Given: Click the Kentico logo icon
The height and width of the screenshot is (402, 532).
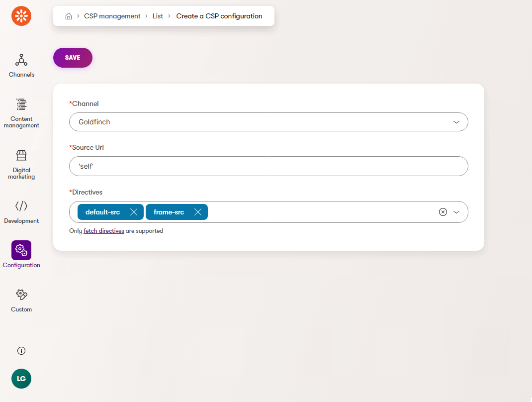Looking at the screenshot, I should pyautogui.click(x=21, y=16).
